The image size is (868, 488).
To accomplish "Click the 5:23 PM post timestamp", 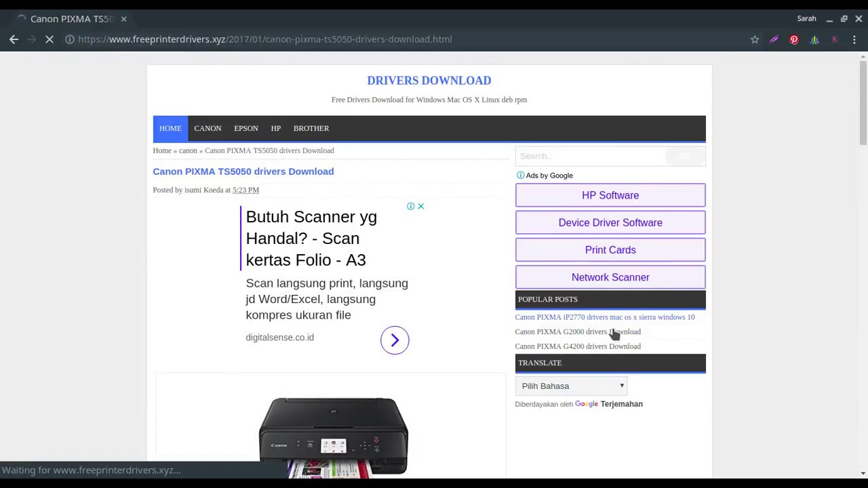I will pyautogui.click(x=245, y=190).
